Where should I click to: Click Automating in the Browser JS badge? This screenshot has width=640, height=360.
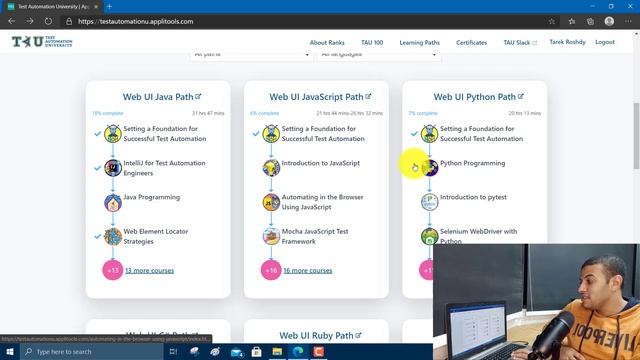pyautogui.click(x=271, y=202)
